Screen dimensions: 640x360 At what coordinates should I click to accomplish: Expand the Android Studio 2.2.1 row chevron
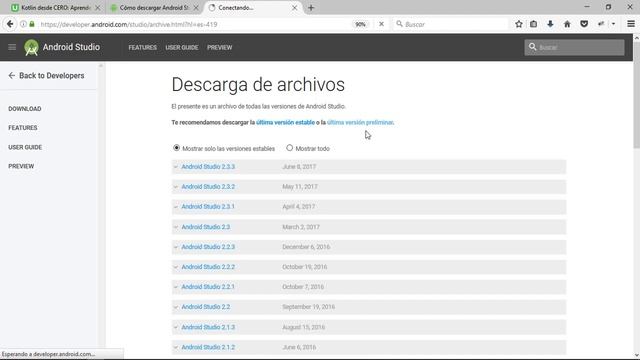[176, 287]
